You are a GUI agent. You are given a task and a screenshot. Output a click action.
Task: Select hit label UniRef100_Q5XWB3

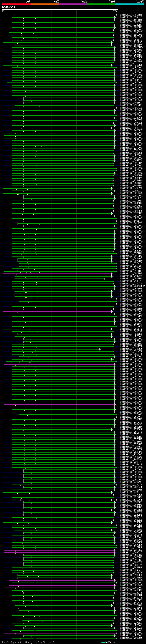[131, 55]
